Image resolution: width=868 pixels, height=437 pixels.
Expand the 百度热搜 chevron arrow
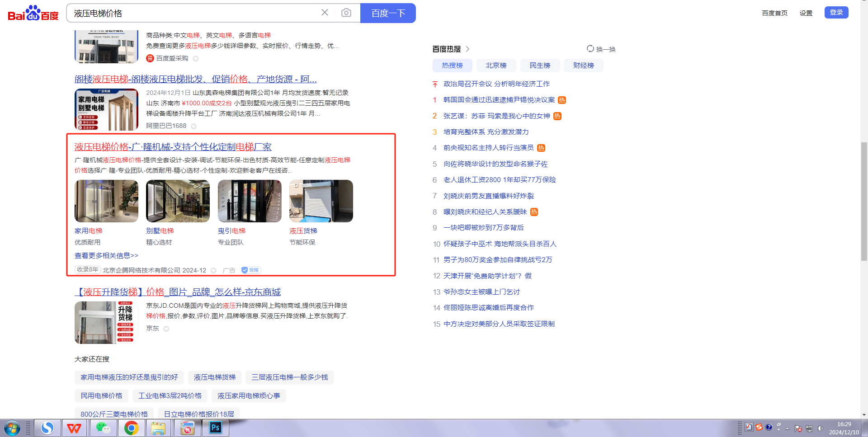[x=467, y=49]
